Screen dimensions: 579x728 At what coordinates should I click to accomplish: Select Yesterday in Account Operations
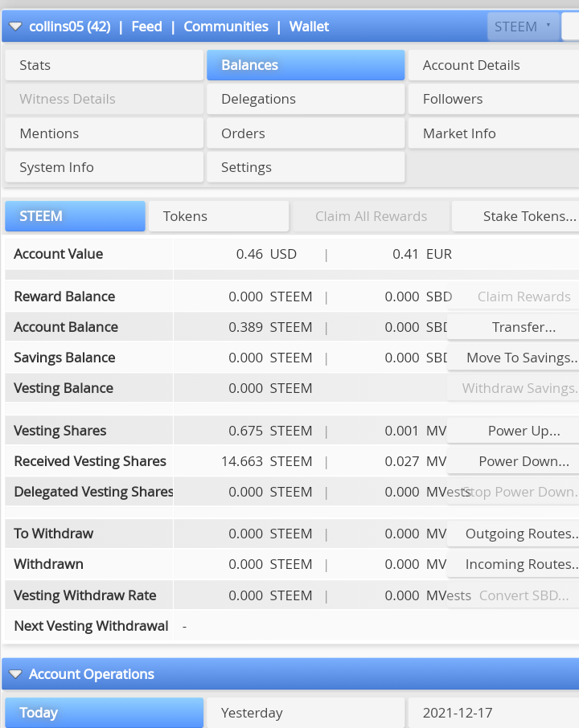306,713
